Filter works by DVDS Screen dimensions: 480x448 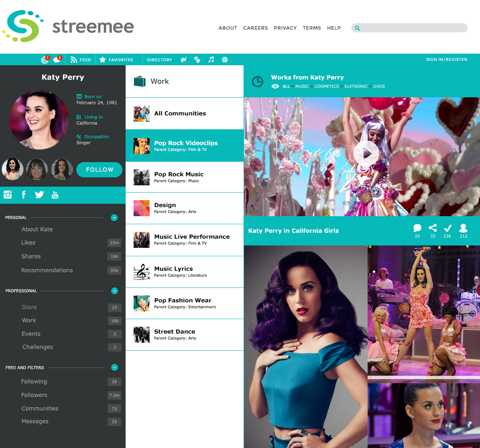(379, 86)
